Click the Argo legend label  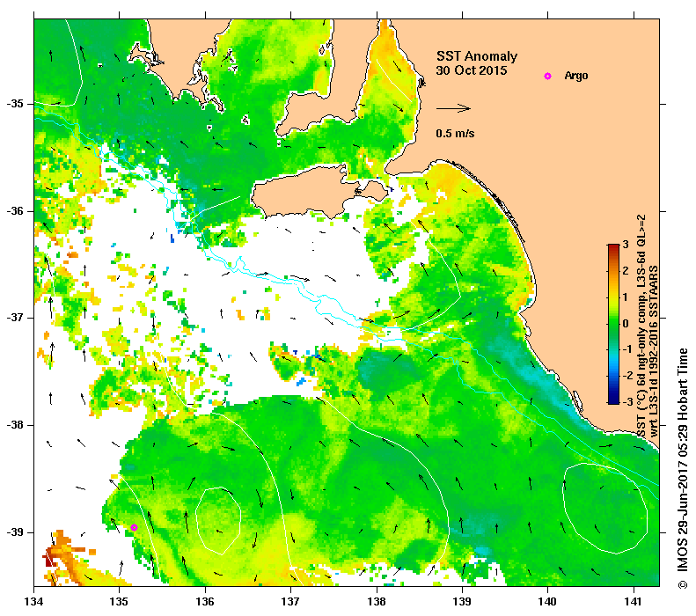(x=576, y=76)
